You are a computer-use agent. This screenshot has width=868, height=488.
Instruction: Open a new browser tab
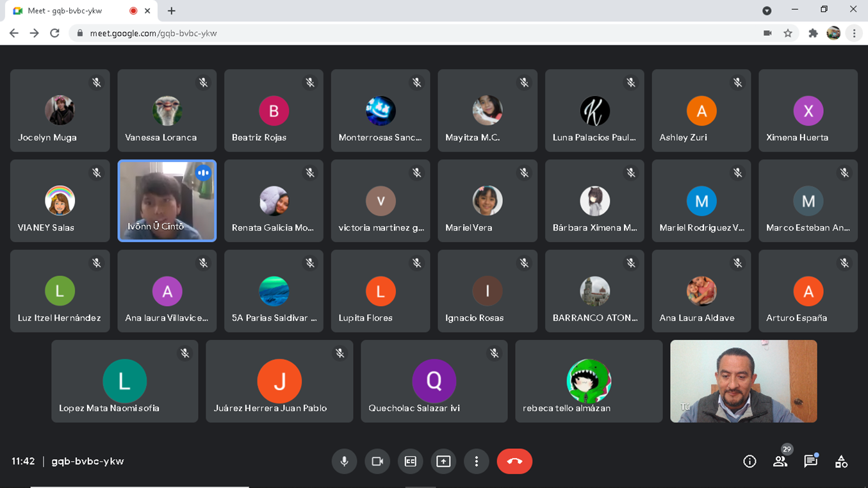point(172,11)
